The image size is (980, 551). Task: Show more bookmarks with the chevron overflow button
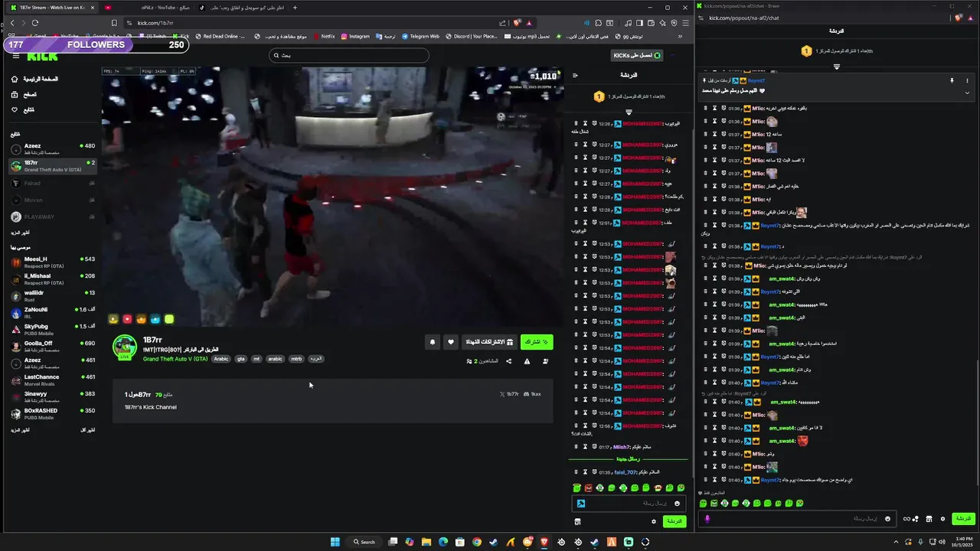pyautogui.click(x=680, y=36)
